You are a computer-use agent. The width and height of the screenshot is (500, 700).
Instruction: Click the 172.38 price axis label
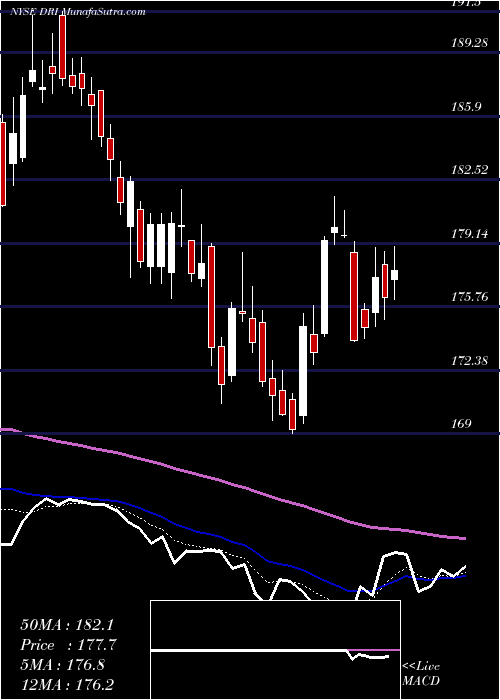[468, 360]
